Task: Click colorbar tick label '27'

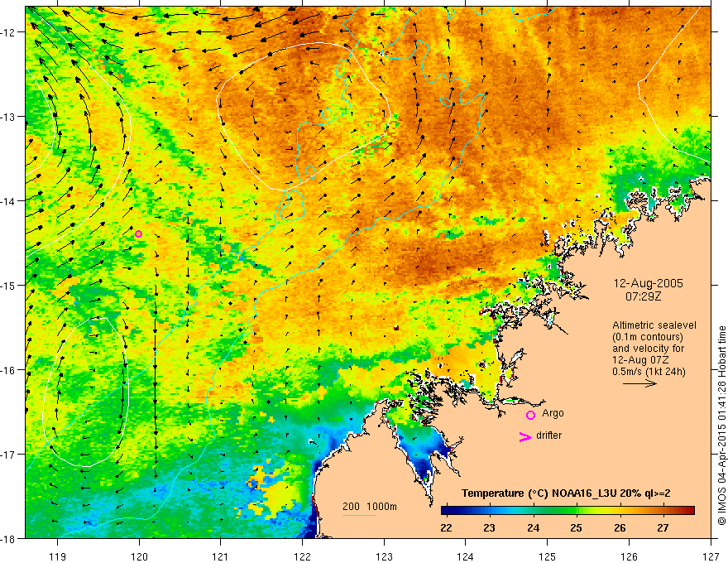Action: click(x=663, y=527)
